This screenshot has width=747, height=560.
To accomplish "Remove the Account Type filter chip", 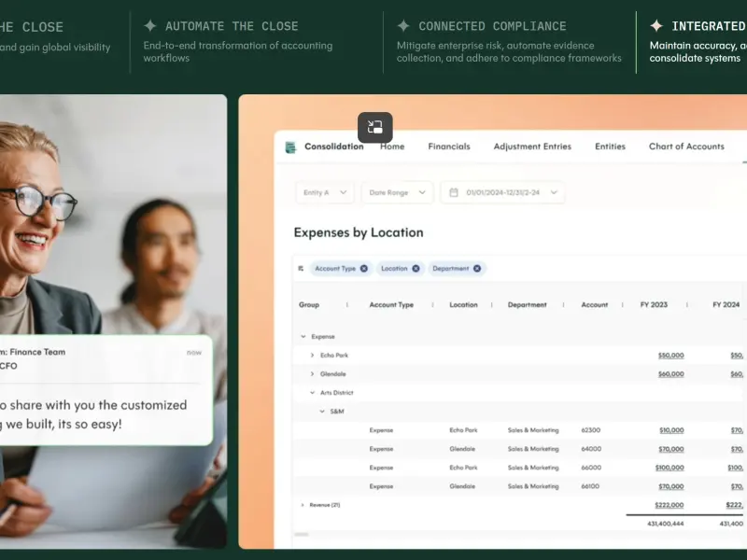I will (x=364, y=269).
